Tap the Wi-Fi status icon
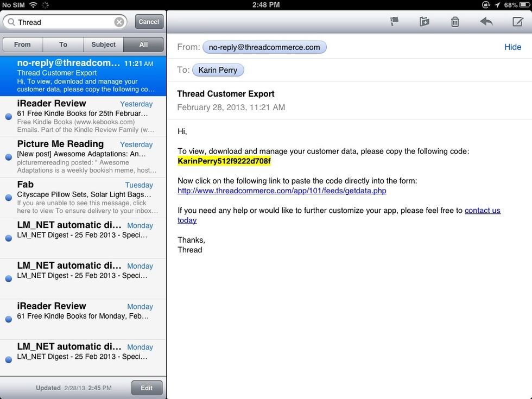The height and width of the screenshot is (399, 532). pyautogui.click(x=33, y=5)
